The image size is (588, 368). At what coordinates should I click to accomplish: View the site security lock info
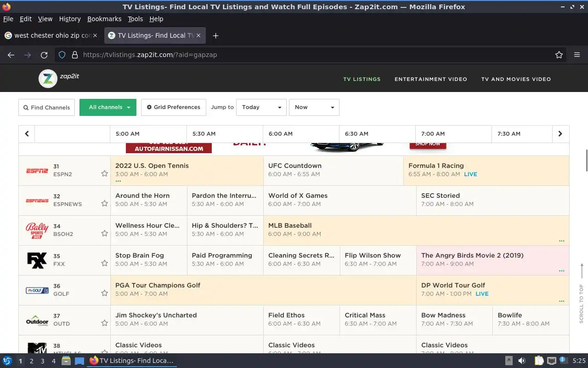[75, 55]
